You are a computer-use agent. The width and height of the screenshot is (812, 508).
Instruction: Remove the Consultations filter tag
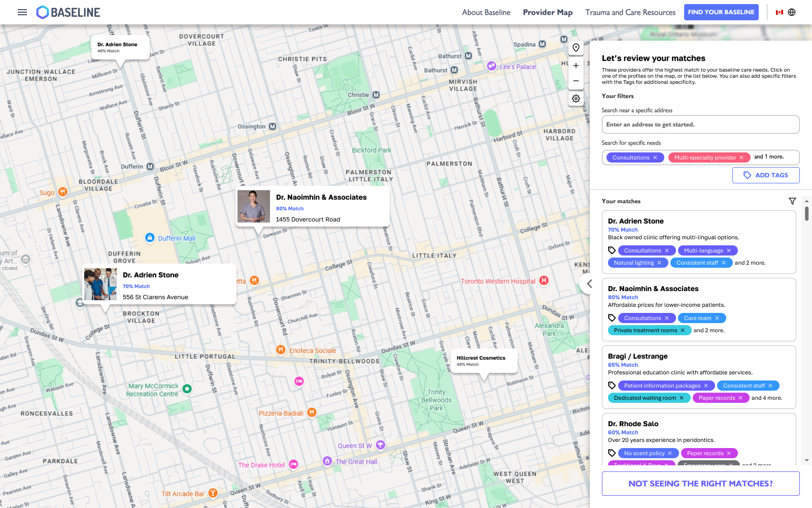pos(655,157)
